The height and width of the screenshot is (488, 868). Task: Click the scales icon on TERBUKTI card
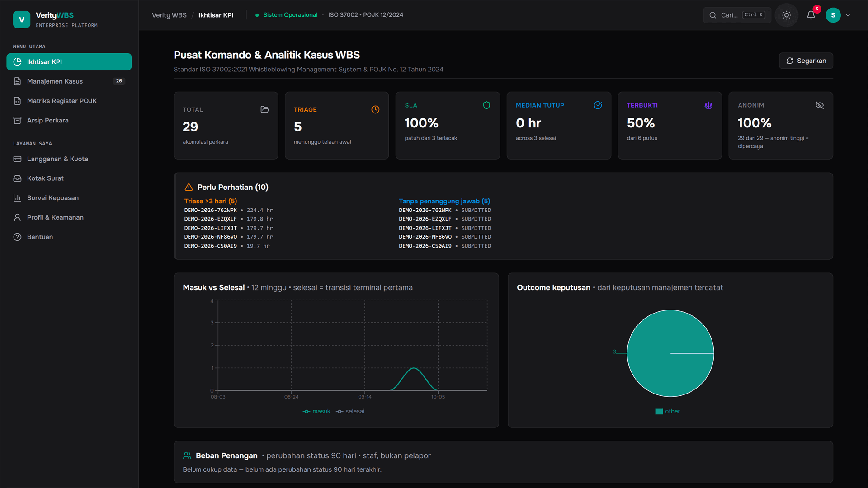pos(708,105)
